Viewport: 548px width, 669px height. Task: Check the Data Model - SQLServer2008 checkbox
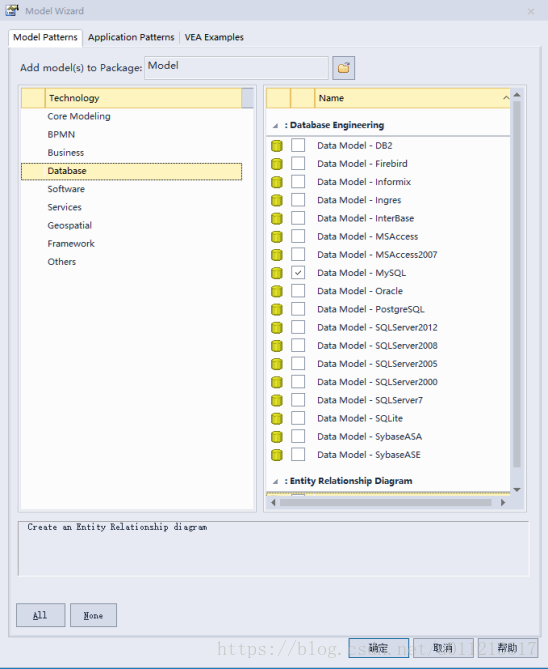pos(298,345)
